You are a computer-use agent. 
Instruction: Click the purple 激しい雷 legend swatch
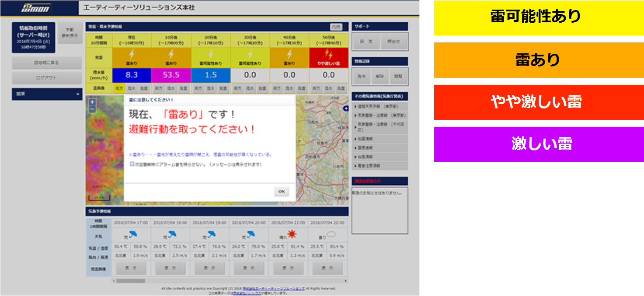[539, 144]
